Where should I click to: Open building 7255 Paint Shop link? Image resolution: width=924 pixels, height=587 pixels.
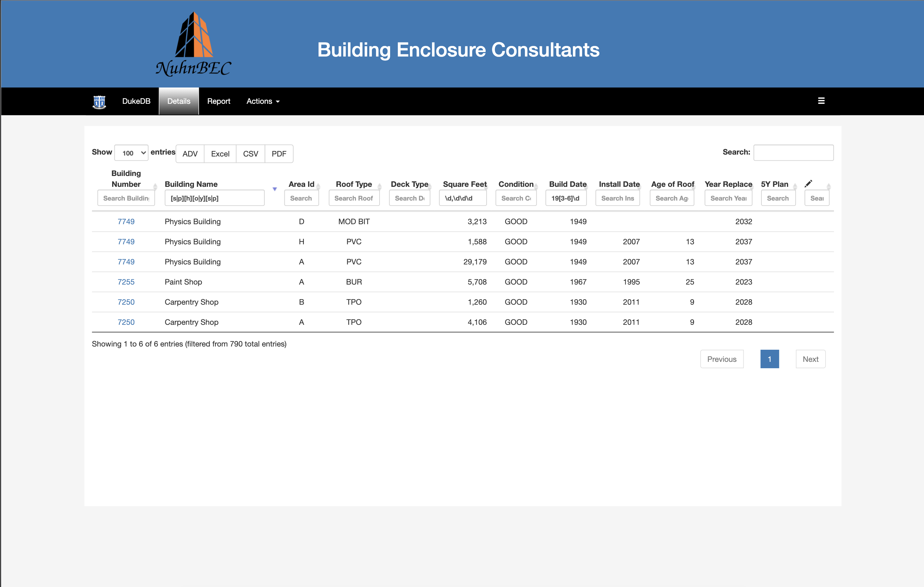tap(126, 282)
